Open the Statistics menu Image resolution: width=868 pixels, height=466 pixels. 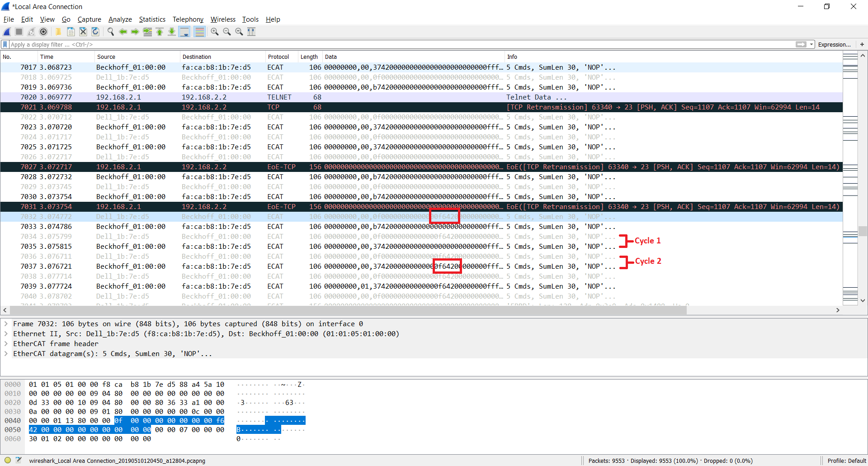coord(152,19)
